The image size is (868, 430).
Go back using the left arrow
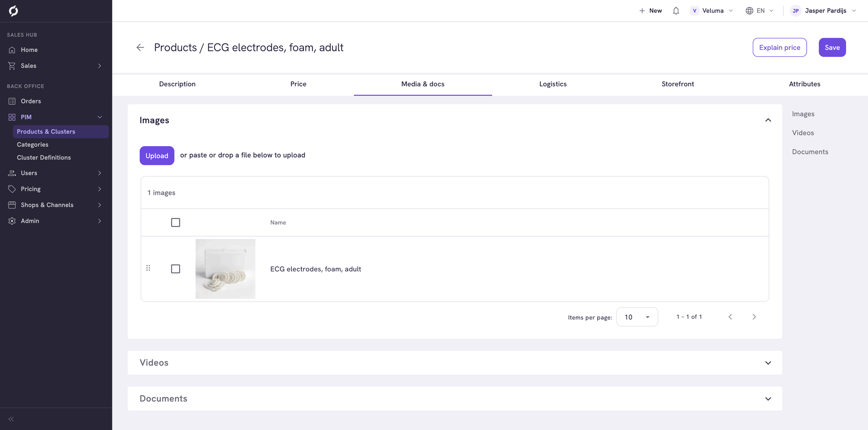coord(140,47)
